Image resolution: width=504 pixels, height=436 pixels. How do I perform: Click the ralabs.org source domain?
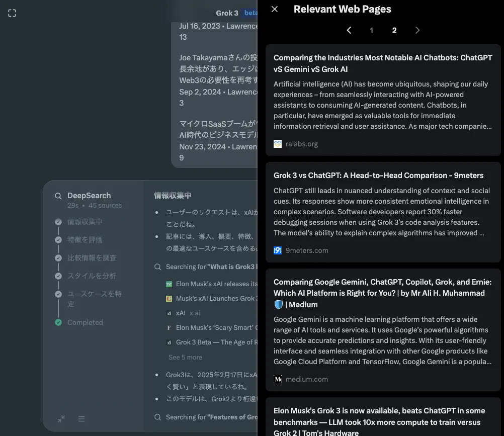point(301,144)
